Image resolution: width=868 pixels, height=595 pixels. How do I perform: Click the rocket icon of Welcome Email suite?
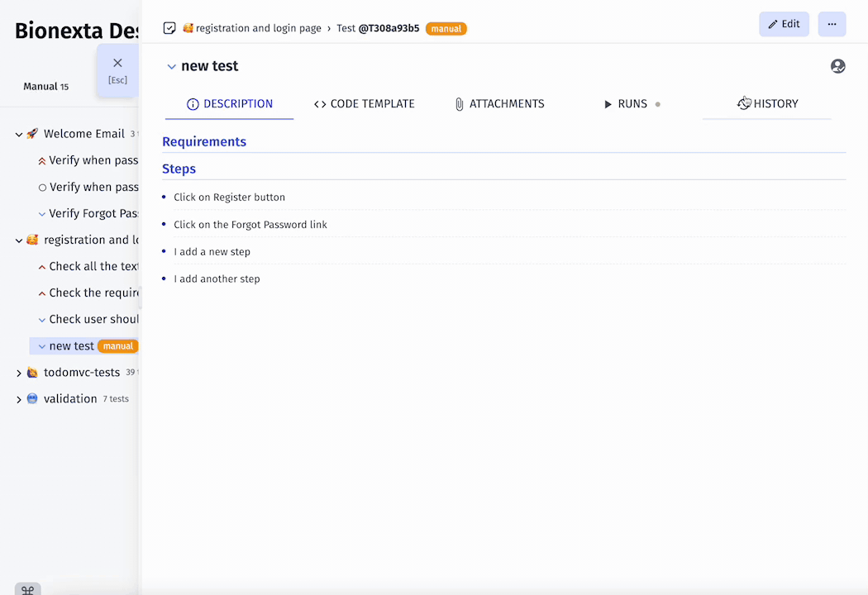pyautogui.click(x=32, y=133)
